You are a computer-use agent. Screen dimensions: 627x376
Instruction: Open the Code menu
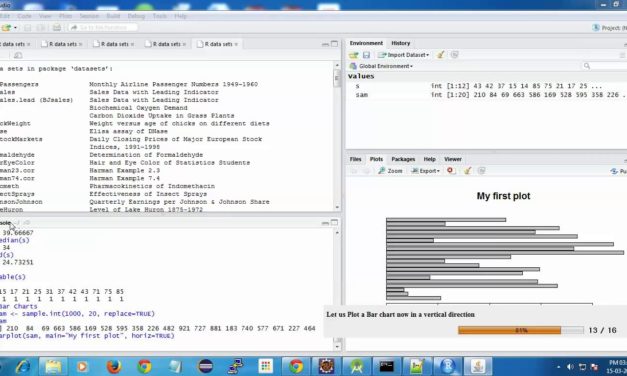tap(24, 16)
